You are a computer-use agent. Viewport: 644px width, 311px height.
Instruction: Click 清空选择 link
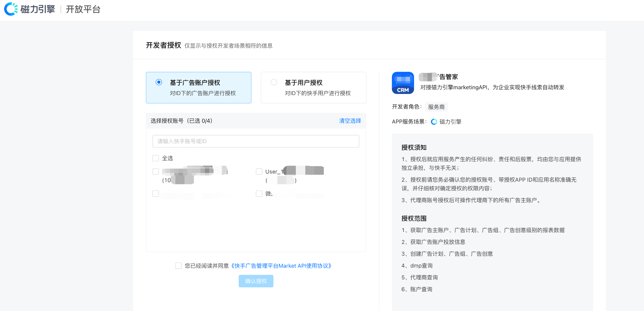click(x=350, y=121)
